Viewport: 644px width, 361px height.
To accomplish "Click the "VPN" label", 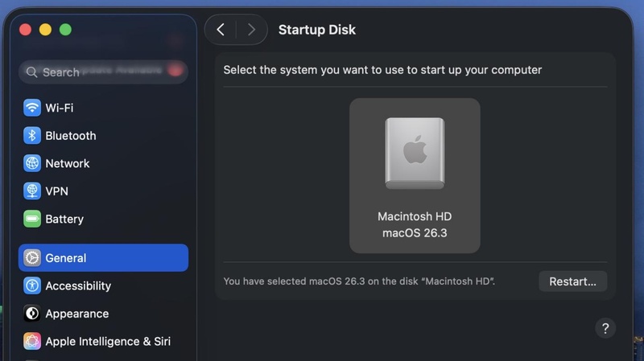I will [x=56, y=191].
